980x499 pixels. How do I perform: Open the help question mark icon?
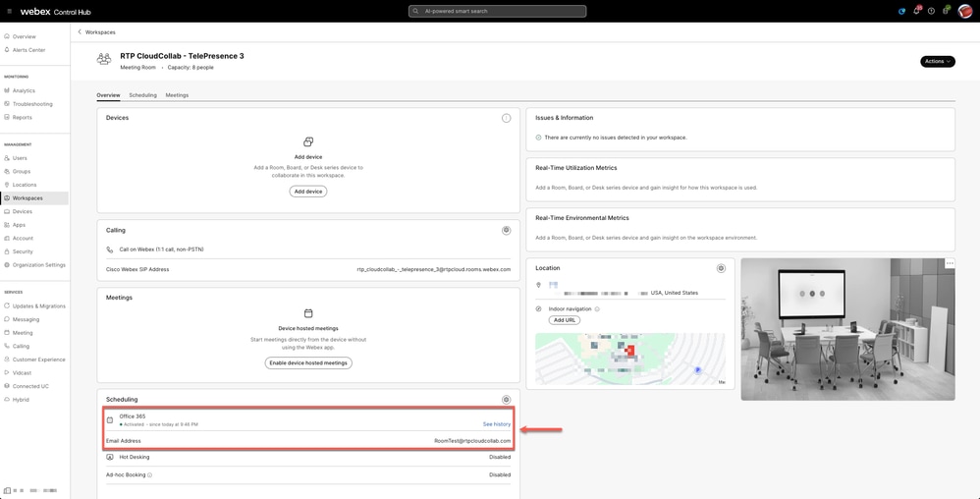click(931, 11)
